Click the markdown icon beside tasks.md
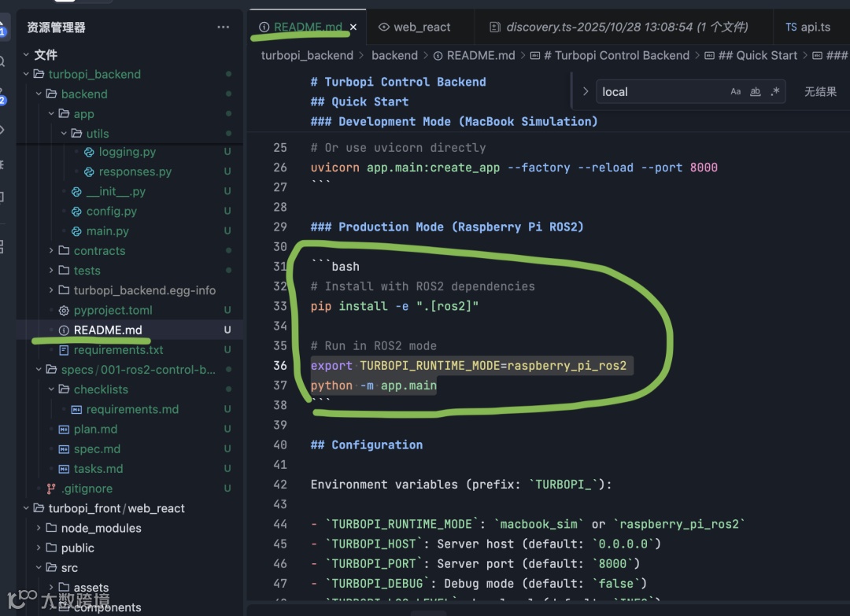Image resolution: width=850 pixels, height=616 pixels. 64,469
